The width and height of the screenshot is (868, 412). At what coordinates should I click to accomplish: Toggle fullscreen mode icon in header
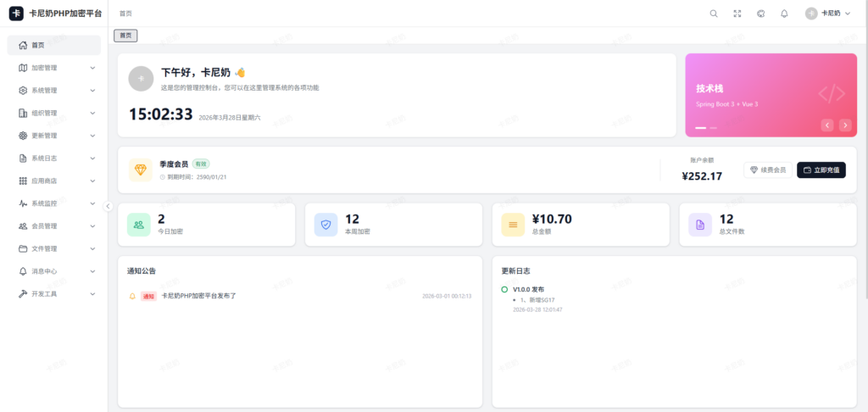click(x=737, y=14)
